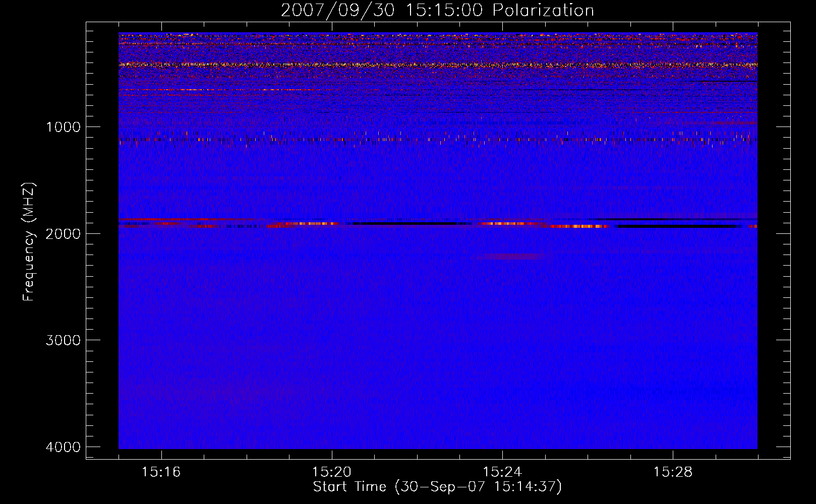The image size is (816, 504).
Task: Click the 15:16 time tick label
Action: (x=161, y=472)
